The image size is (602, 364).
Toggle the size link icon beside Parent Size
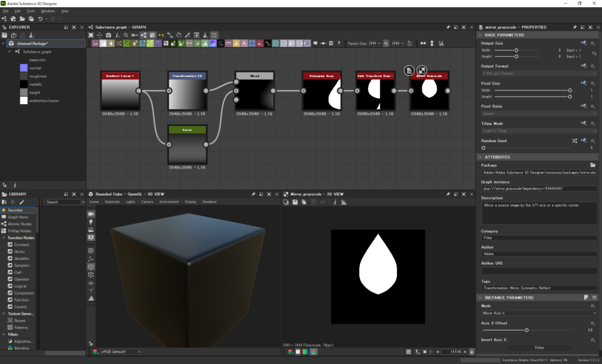(386, 44)
